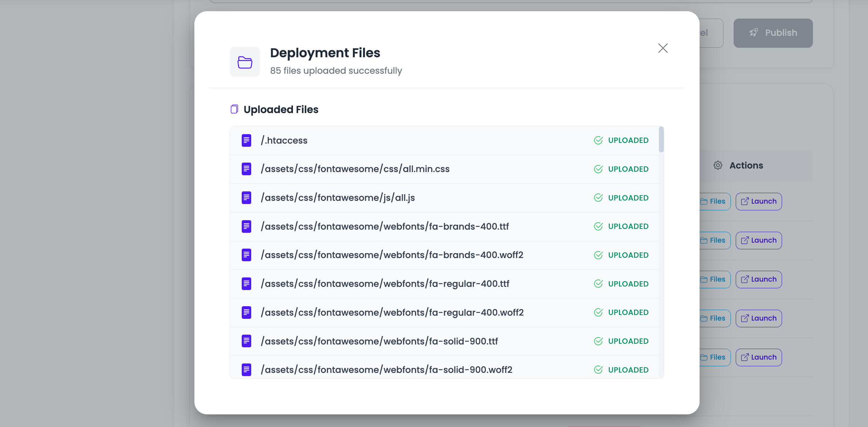The width and height of the screenshot is (868, 427).
Task: Click the uploaded checkmark for fa-solid-900.ttf
Action: (599, 341)
